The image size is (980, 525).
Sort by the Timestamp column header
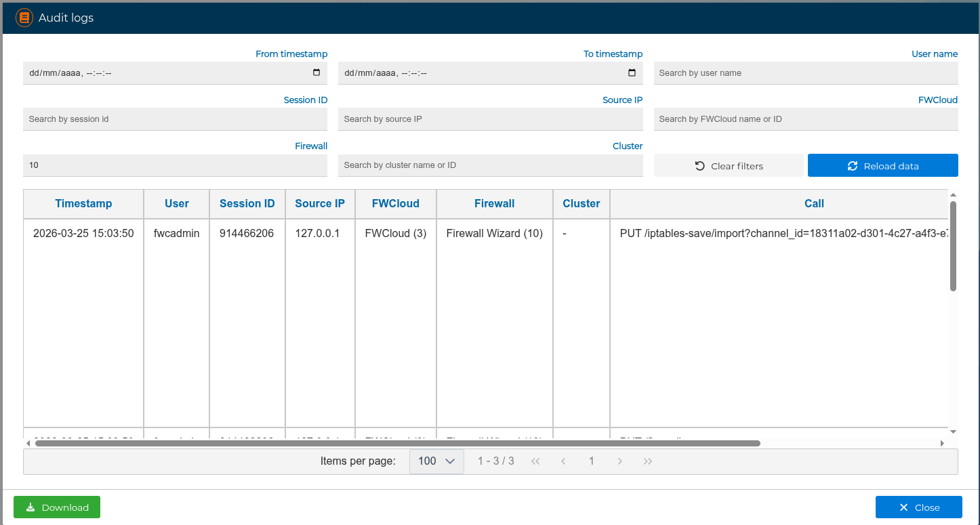point(83,203)
